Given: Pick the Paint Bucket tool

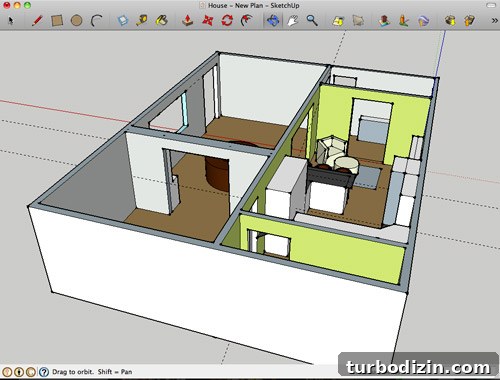Looking at the screenshot, I should (162, 21).
